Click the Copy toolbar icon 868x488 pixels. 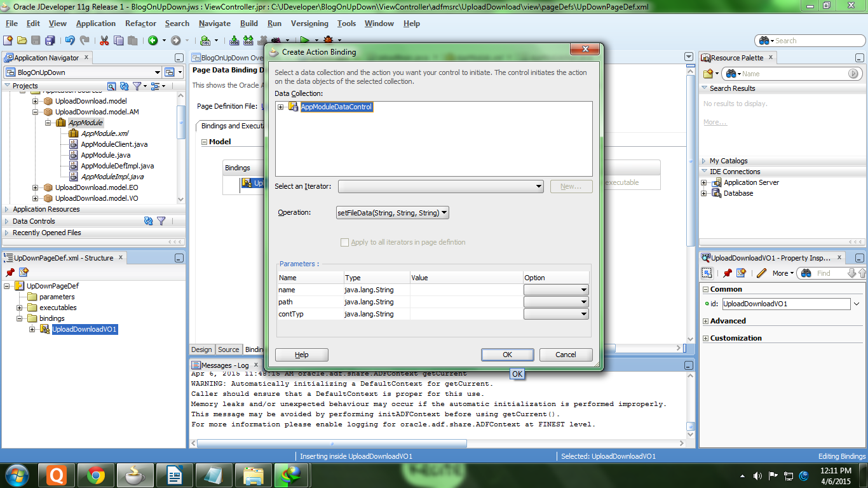118,41
